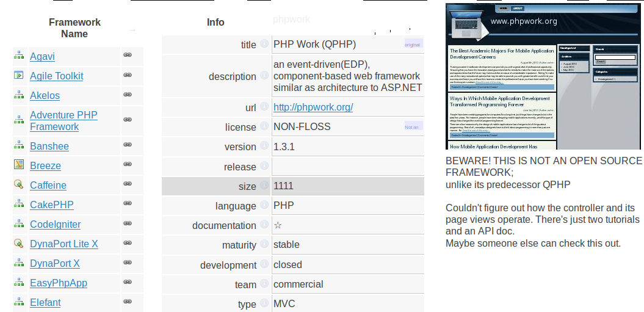This screenshot has width=644, height=312.
Task: Click the license value NON-FLOSS
Action: pyautogui.click(x=302, y=126)
